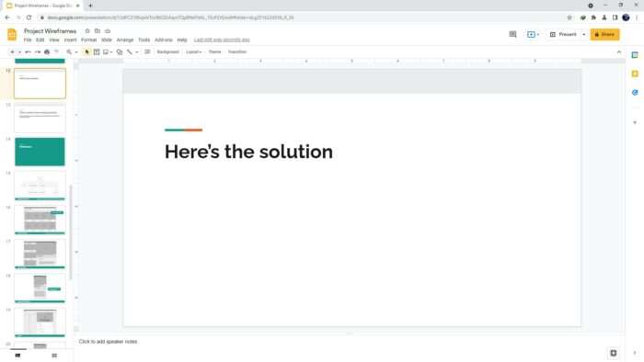Click the filmstrip vertical scrollbar
This screenshot has width=644, height=362.
[x=71, y=232]
